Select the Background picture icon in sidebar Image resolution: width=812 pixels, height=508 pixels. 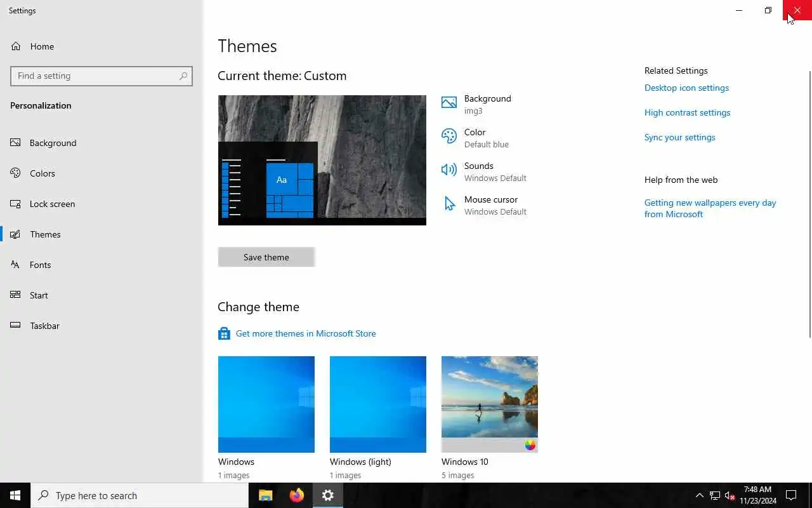pos(16,143)
